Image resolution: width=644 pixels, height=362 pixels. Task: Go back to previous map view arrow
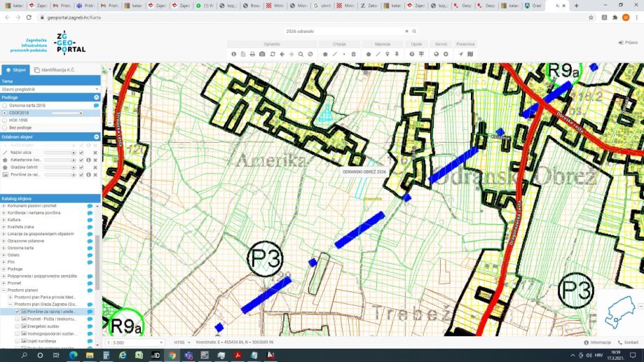pyautogui.click(x=282, y=54)
